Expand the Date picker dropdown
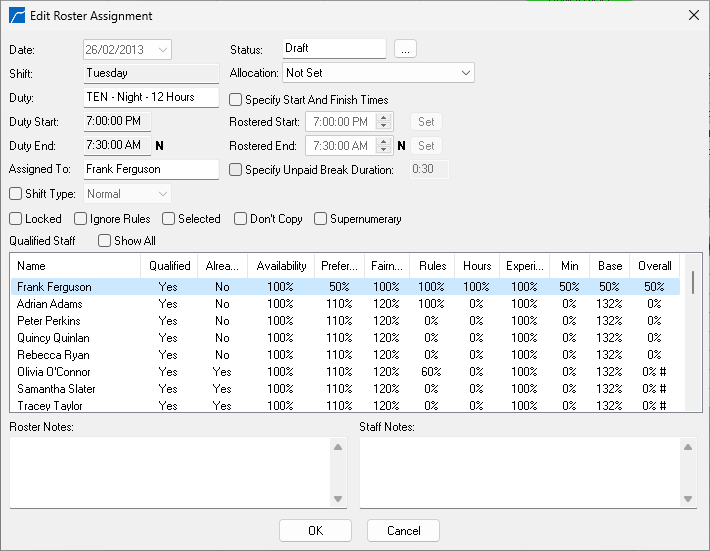 (x=163, y=49)
